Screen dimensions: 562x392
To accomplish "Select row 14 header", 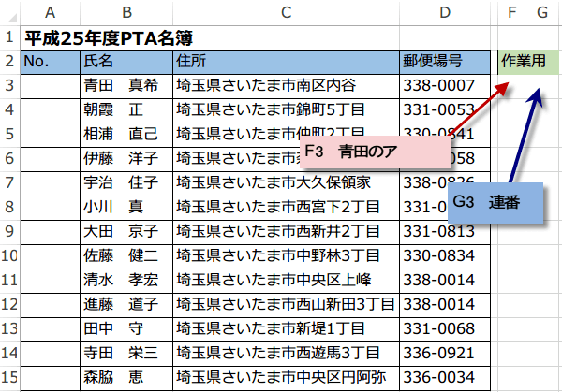I will click(x=9, y=354).
